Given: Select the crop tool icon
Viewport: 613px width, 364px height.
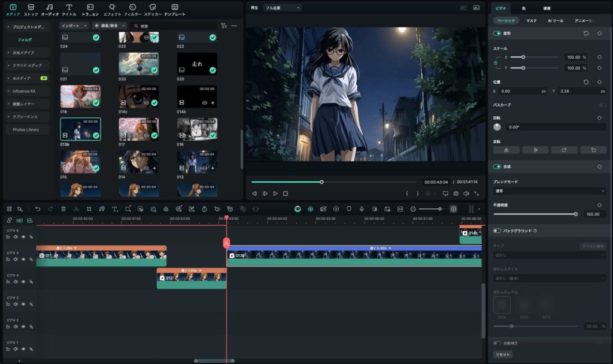Looking at the screenshot, I should [x=89, y=209].
